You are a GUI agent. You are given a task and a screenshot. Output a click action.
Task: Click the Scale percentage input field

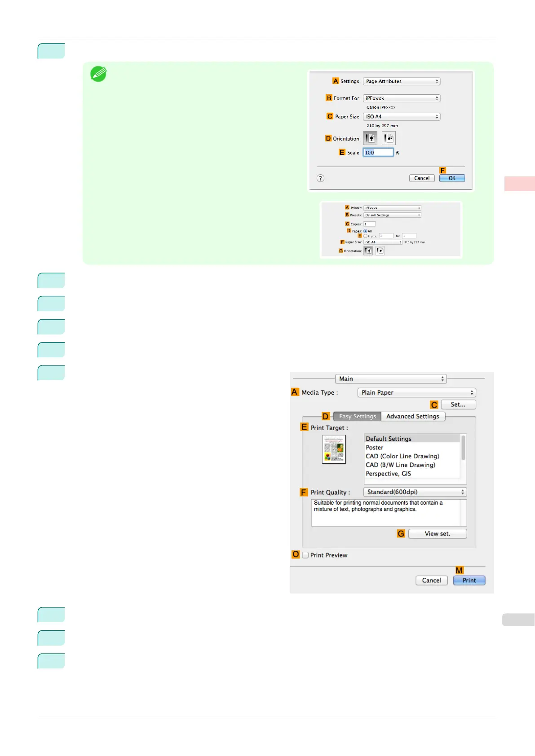click(378, 153)
